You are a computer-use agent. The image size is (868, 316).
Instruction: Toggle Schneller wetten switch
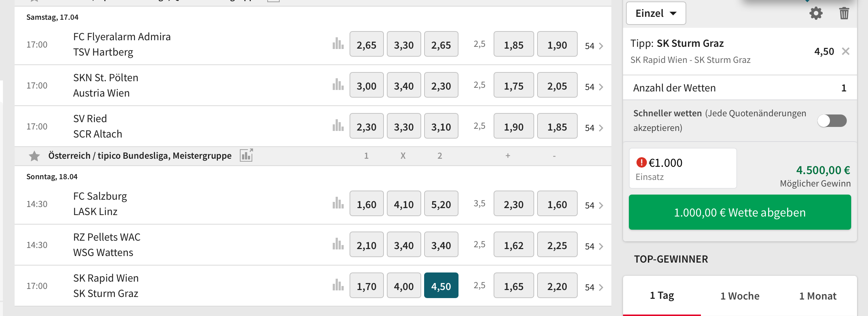[x=832, y=121]
